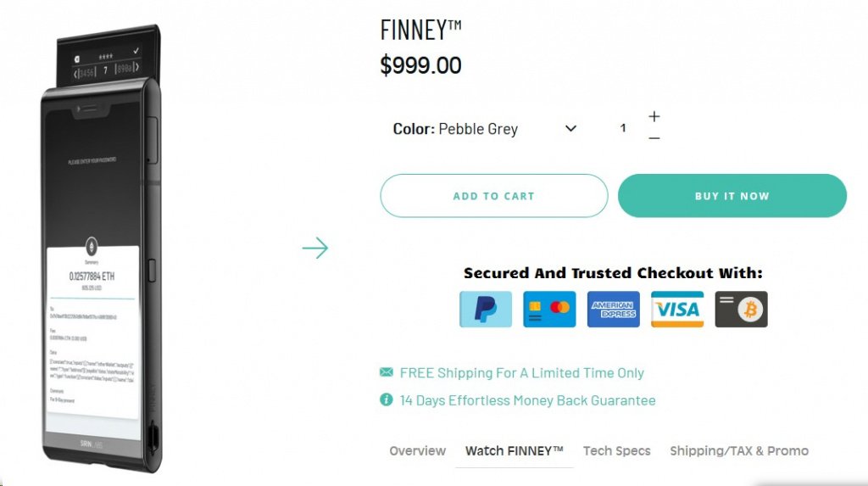Click the American Express icon
The width and height of the screenshot is (868, 486).
(614, 310)
